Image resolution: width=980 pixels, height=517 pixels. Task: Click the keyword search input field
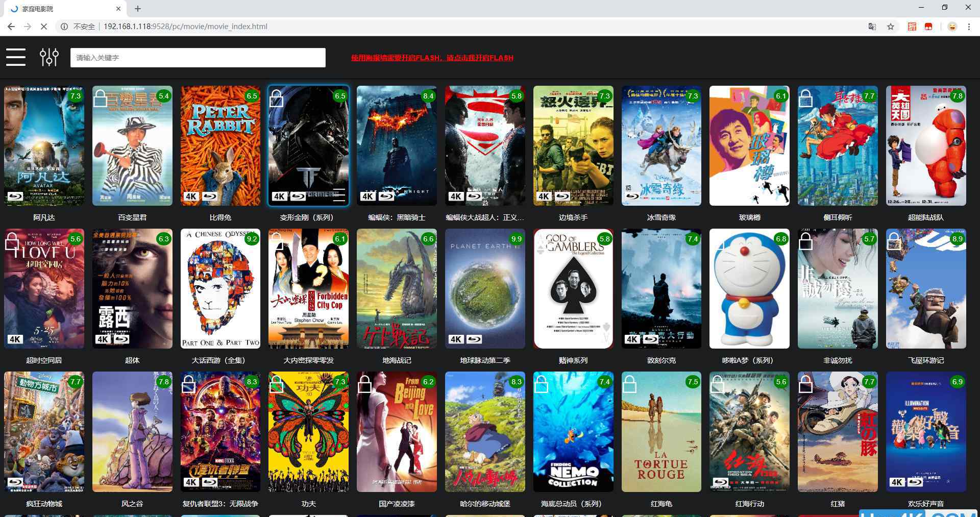[x=198, y=58]
